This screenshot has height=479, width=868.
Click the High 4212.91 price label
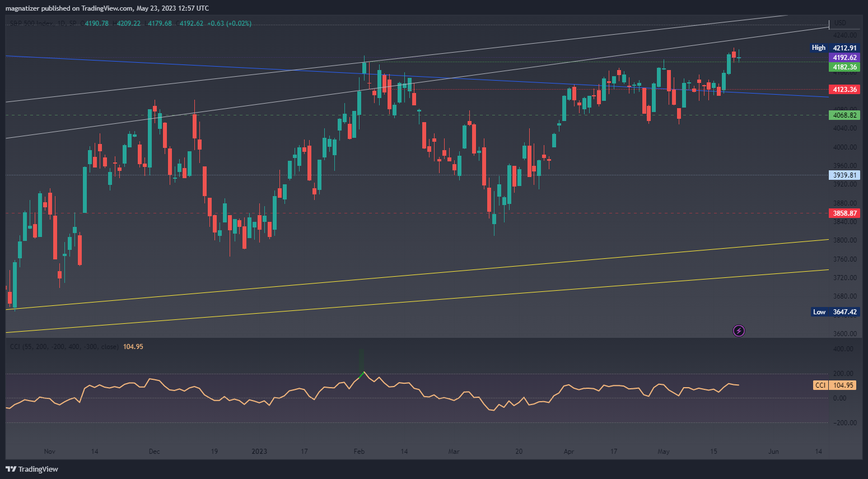835,48
